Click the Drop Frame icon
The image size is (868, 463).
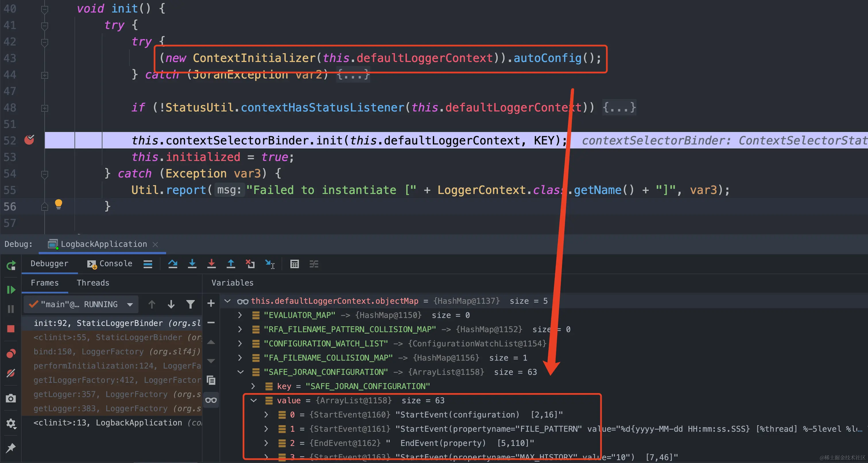tap(250, 264)
